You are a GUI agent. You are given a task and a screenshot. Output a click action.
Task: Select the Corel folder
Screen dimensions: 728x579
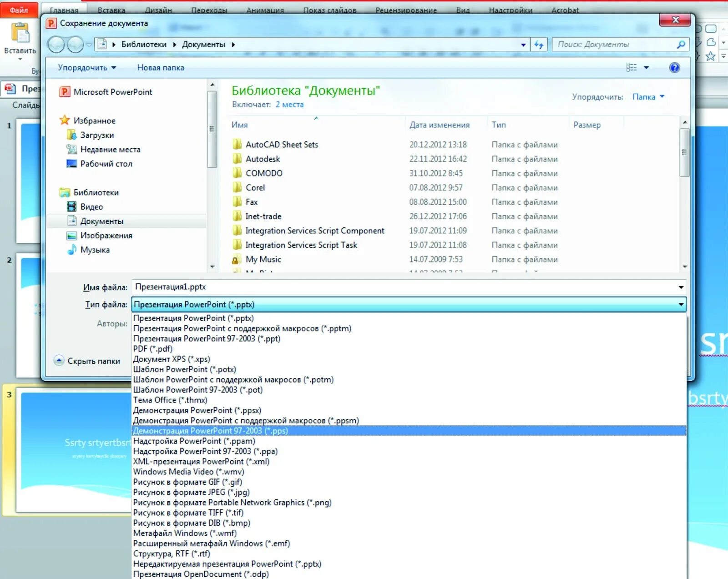pos(248,187)
